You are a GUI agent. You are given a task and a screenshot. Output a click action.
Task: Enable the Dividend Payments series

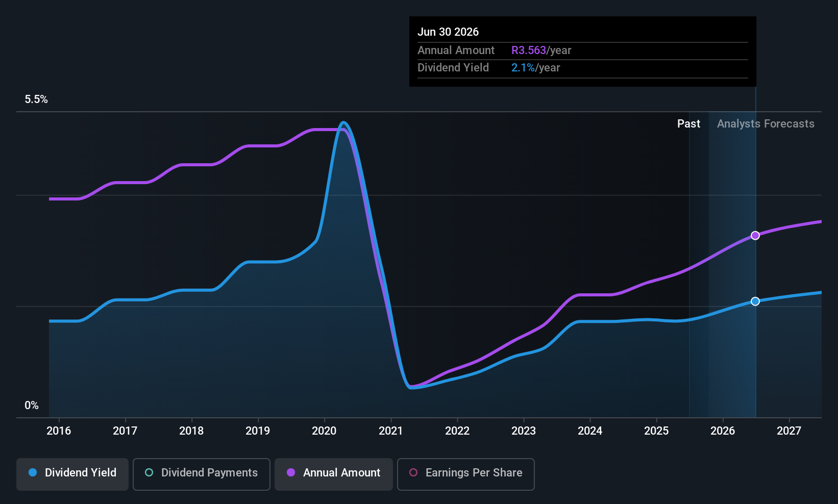(202, 474)
